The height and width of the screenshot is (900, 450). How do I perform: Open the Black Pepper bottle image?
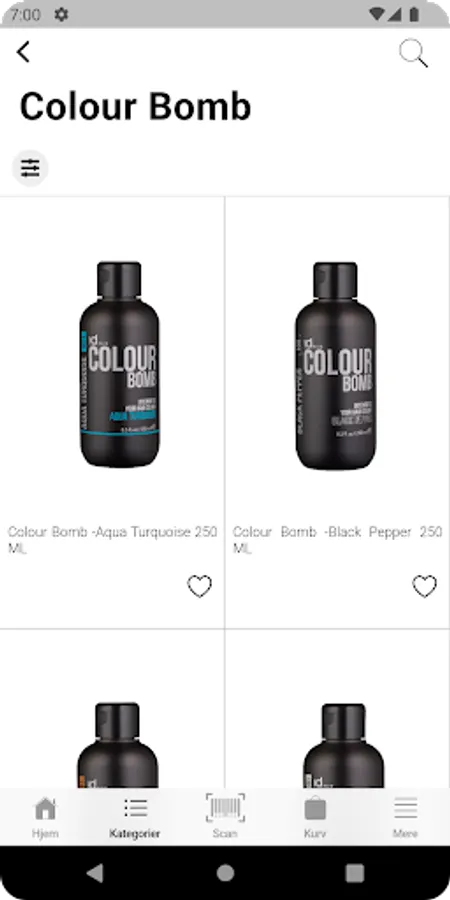[335, 366]
